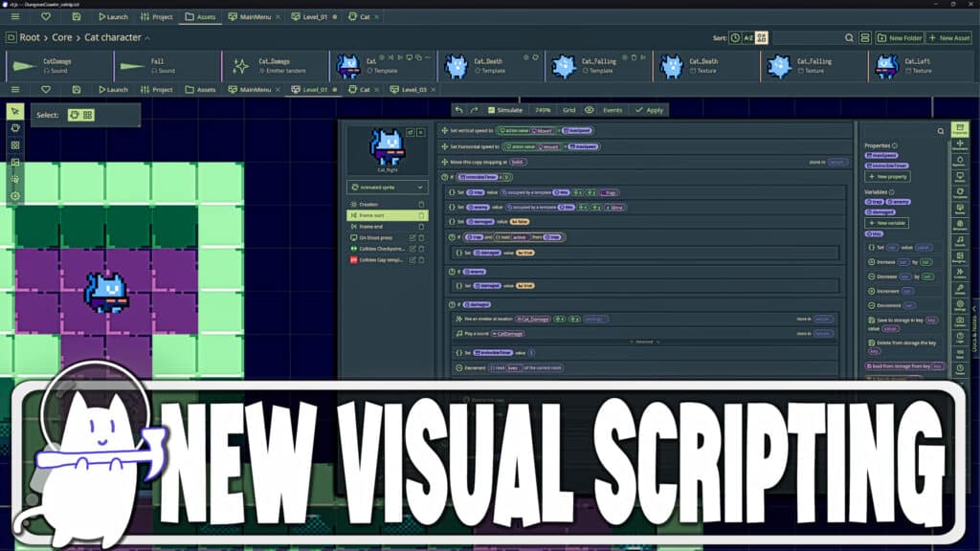Open the Animated sprite dropdown
Image resolution: width=980 pixels, height=551 pixels.
pyautogui.click(x=388, y=187)
